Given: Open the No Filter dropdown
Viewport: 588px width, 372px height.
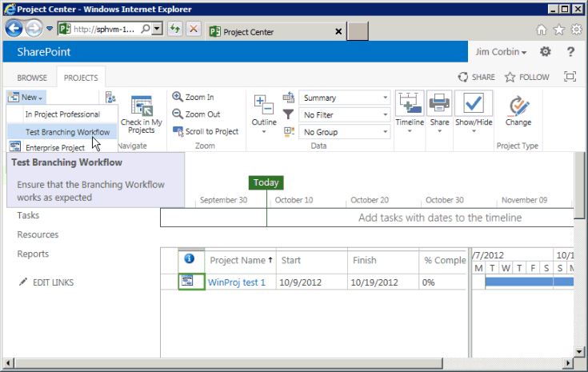Looking at the screenshot, I should pyautogui.click(x=344, y=115).
